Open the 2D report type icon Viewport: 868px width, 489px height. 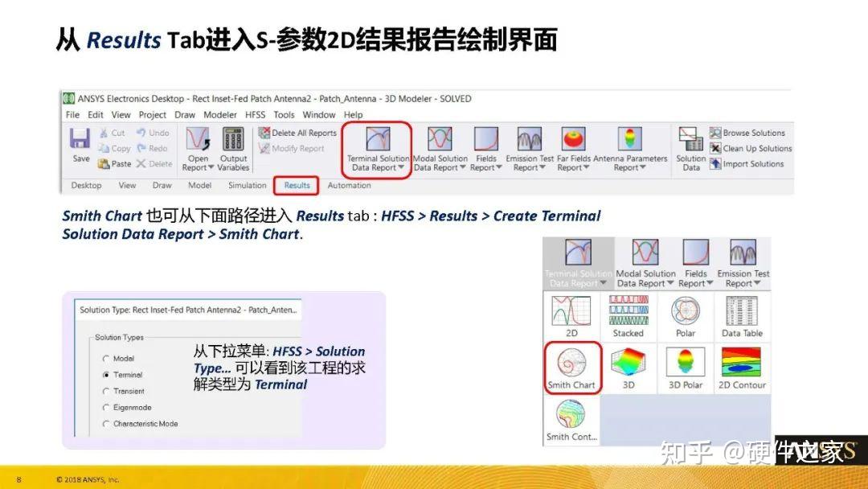coord(572,314)
